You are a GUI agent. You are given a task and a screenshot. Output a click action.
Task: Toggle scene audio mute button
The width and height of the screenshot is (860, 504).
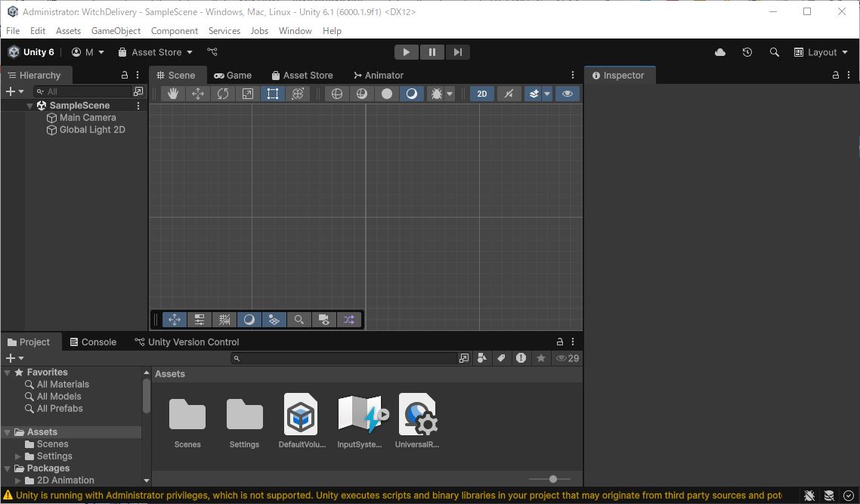click(x=509, y=94)
